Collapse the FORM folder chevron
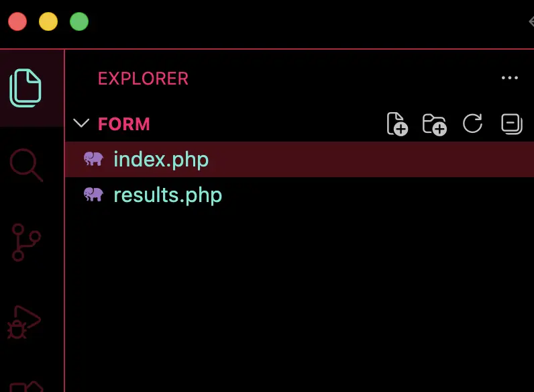This screenshot has height=392, width=534. click(81, 124)
